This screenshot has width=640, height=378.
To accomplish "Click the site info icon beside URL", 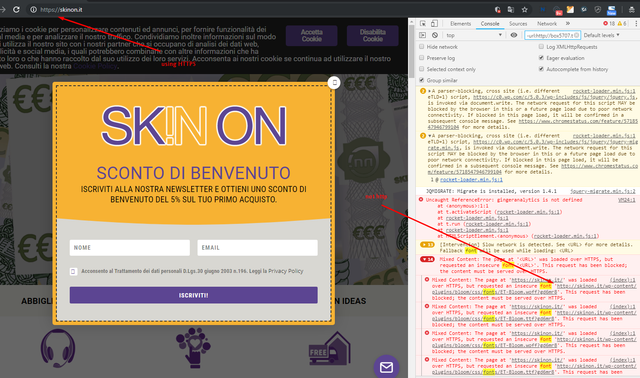I will (x=33, y=9).
